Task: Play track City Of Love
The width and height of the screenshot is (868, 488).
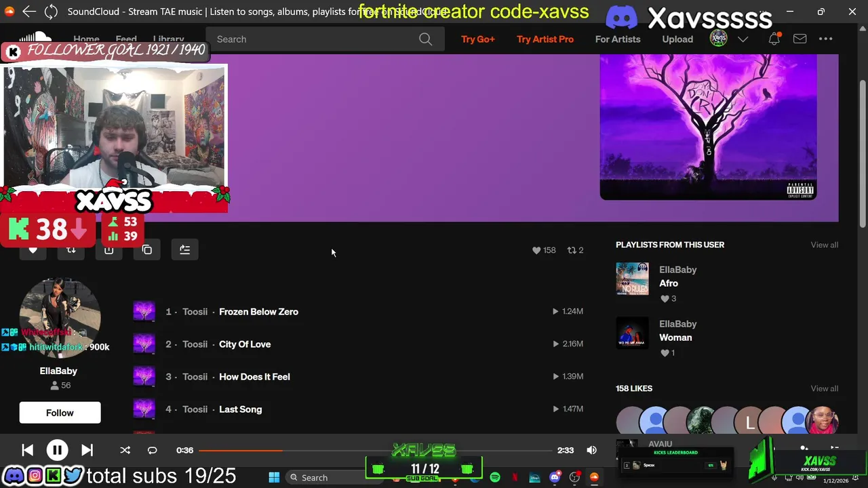Action: click(245, 344)
